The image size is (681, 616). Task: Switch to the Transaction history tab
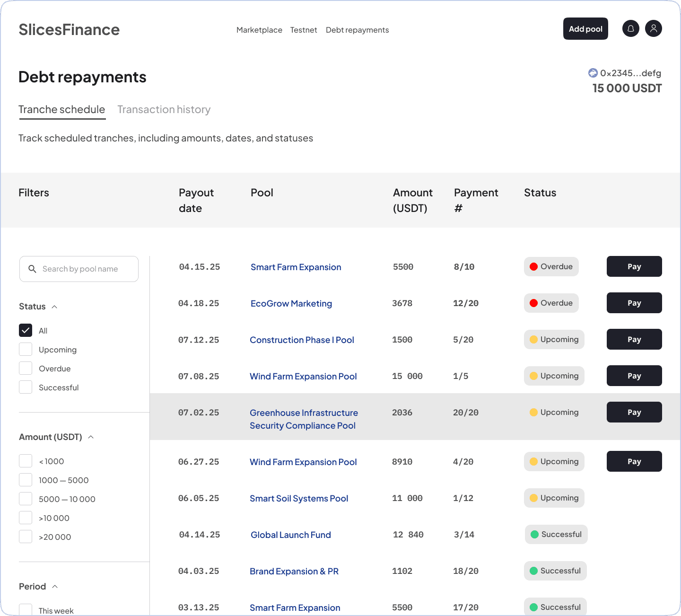[164, 110]
